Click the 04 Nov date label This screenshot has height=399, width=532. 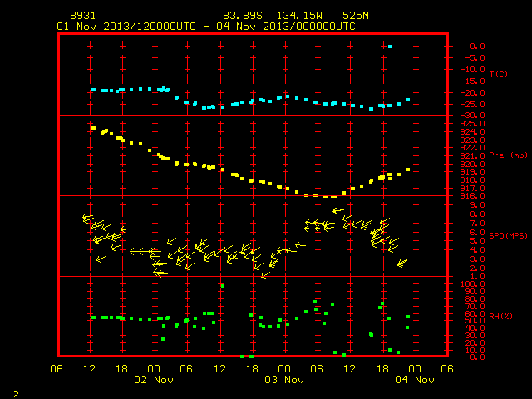pos(415,380)
